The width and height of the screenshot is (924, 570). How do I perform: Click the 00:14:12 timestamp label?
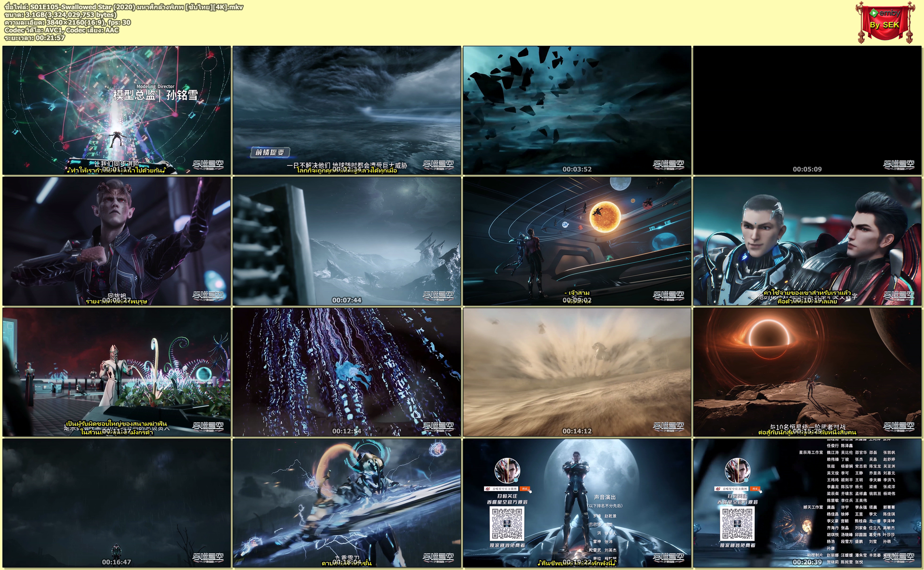[x=577, y=431]
